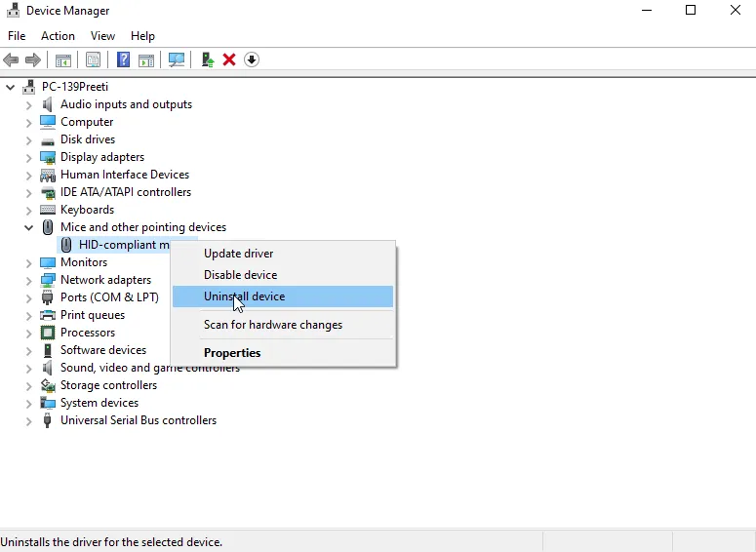Click the Back arrow toolbar icon

pyautogui.click(x=11, y=59)
